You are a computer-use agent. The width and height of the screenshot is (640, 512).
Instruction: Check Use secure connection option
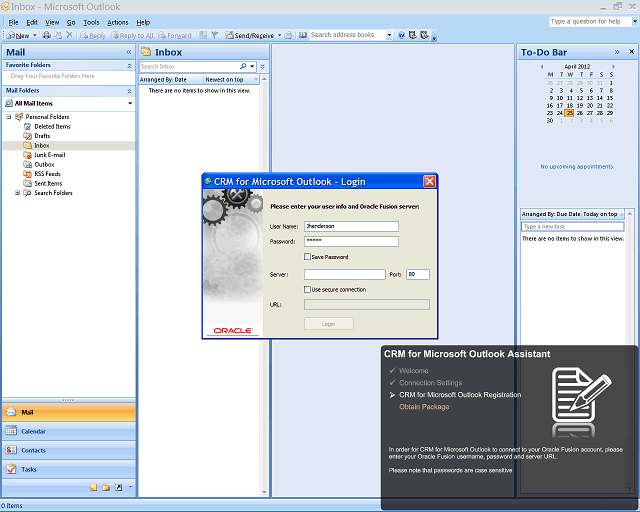pos(307,289)
